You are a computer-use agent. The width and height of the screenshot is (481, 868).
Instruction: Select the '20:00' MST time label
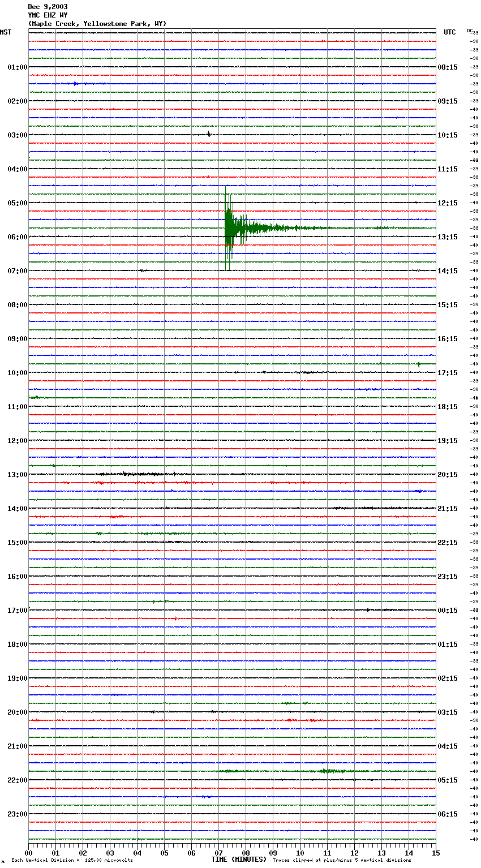(x=18, y=712)
